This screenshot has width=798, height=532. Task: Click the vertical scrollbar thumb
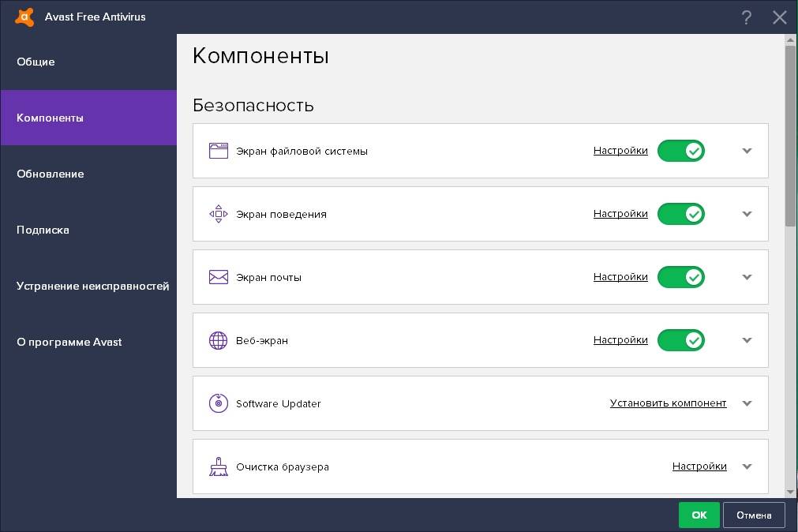[x=790, y=136]
